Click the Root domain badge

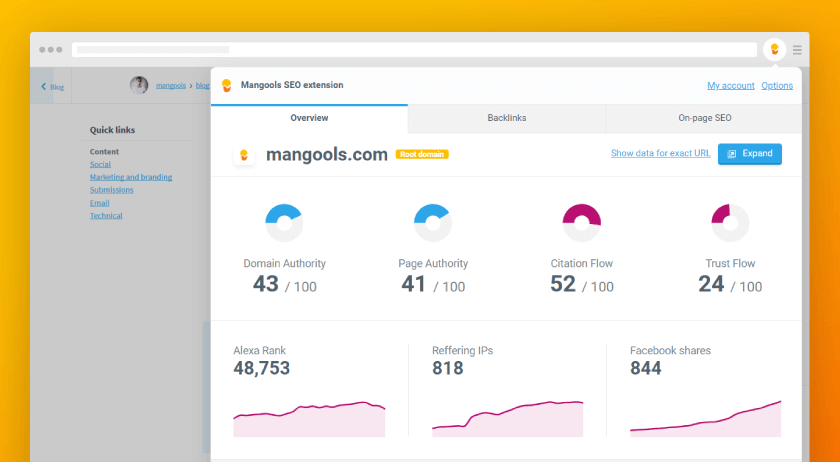pyautogui.click(x=422, y=155)
